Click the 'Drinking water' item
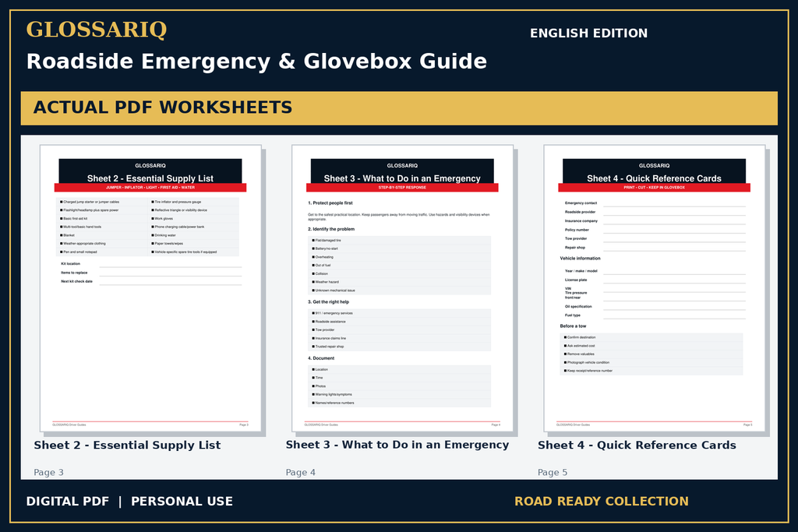798x532 pixels. [x=164, y=235]
